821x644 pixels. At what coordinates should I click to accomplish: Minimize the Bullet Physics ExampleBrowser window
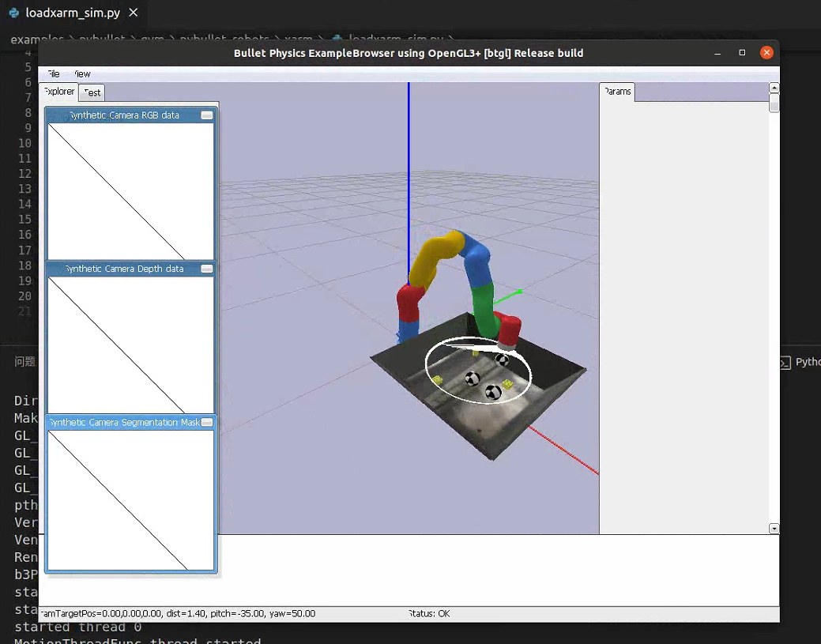pyautogui.click(x=717, y=53)
